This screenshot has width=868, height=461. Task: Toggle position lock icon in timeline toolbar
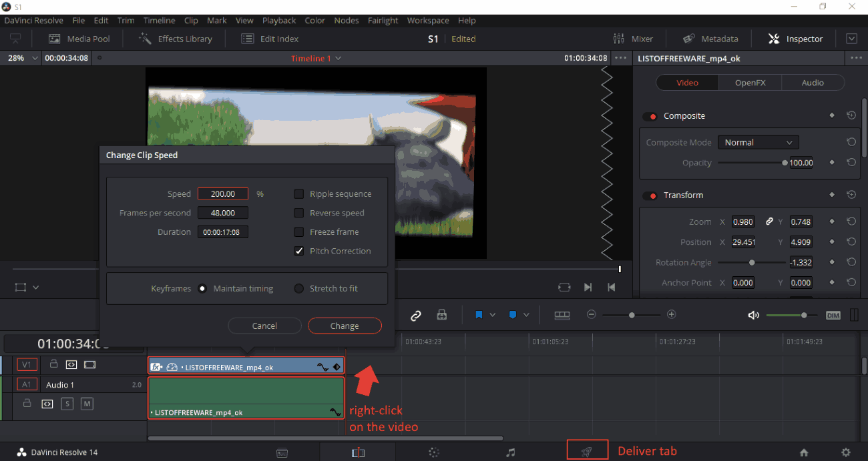(441, 315)
